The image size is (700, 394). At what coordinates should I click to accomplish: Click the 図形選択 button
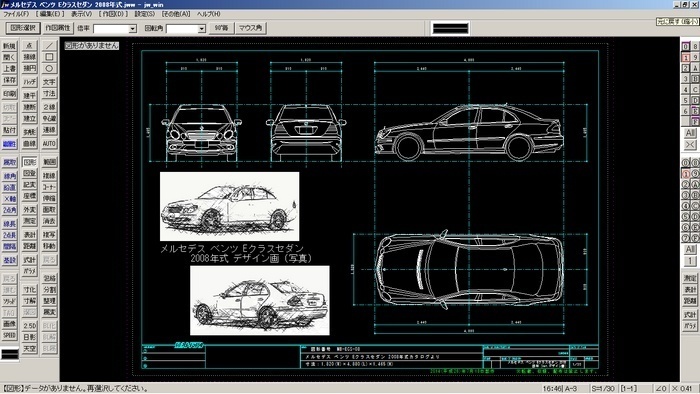pos(23,28)
